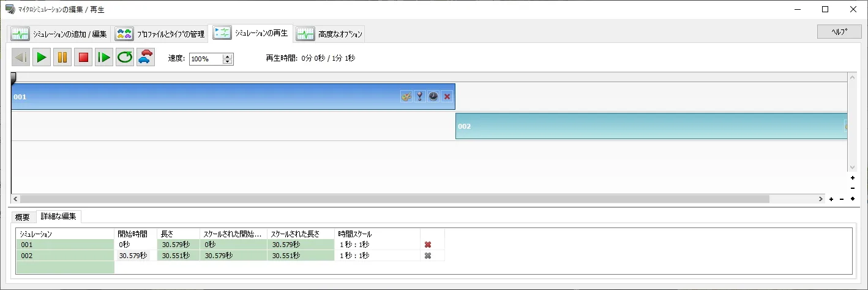Toggle loop playback with green circular arrow

coord(125,58)
